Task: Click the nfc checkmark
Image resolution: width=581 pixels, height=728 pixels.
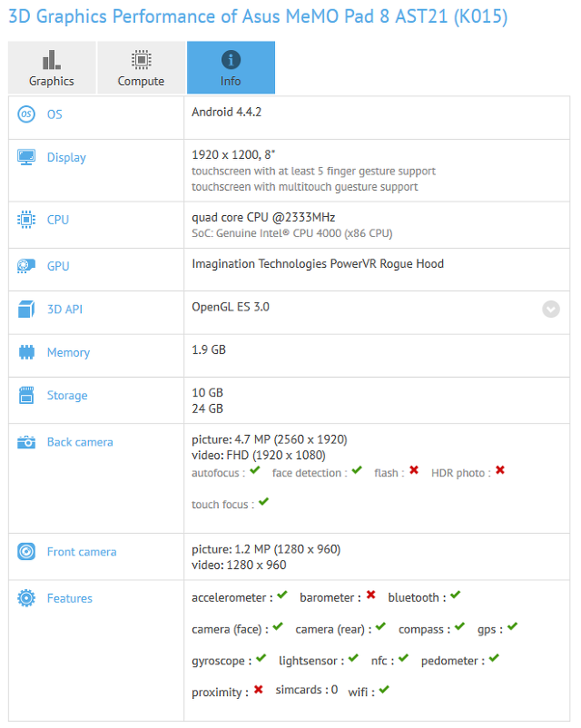Action: (403, 658)
